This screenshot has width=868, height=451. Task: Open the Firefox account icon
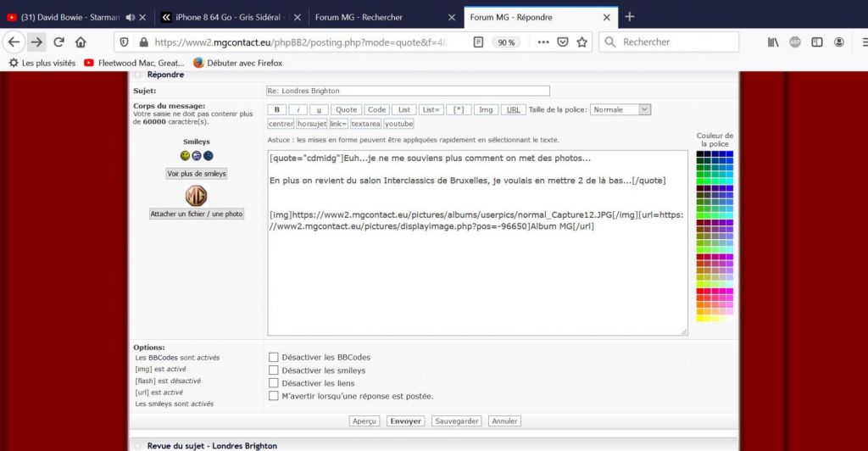point(839,42)
